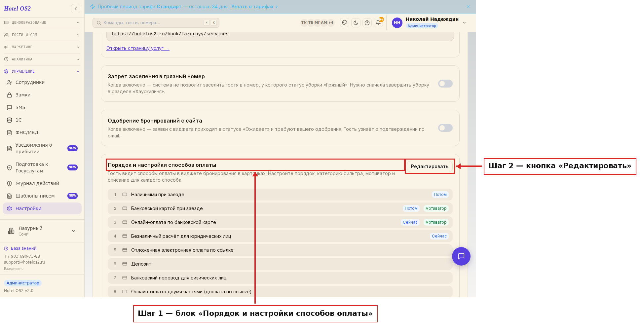Click мотиватор tag on Онлайн-оплата по банковской карте
Image resolution: width=644 pixels, height=330 pixels.
pyautogui.click(x=436, y=222)
